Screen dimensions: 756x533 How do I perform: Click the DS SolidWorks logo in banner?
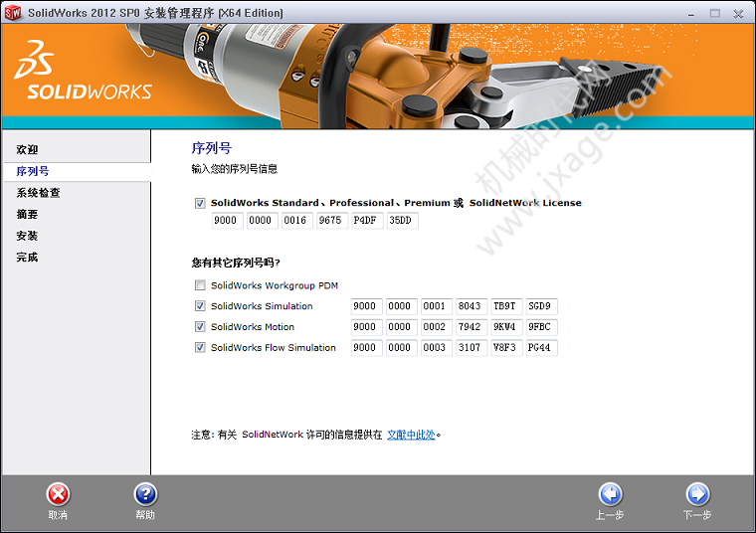pyautogui.click(x=83, y=71)
